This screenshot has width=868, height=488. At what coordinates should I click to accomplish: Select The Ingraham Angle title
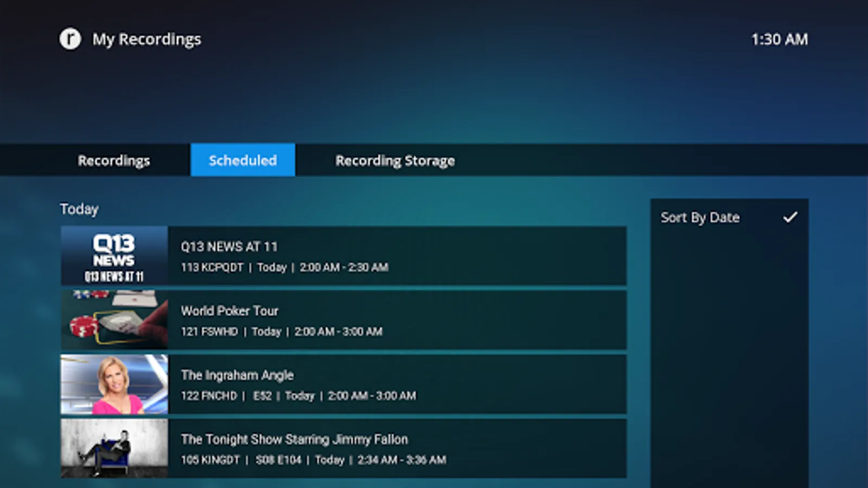[x=237, y=375]
